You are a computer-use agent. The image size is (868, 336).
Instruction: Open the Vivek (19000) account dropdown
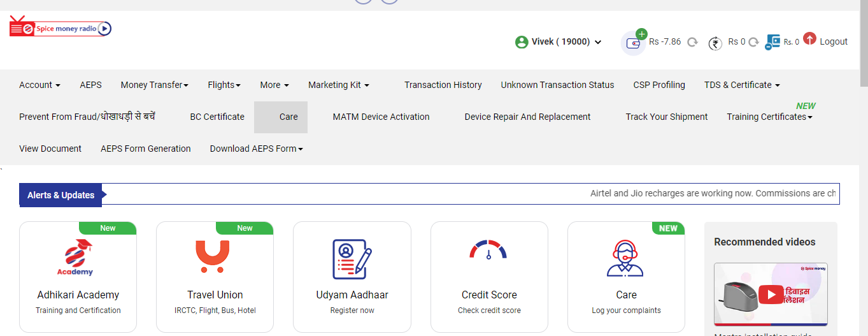point(567,42)
